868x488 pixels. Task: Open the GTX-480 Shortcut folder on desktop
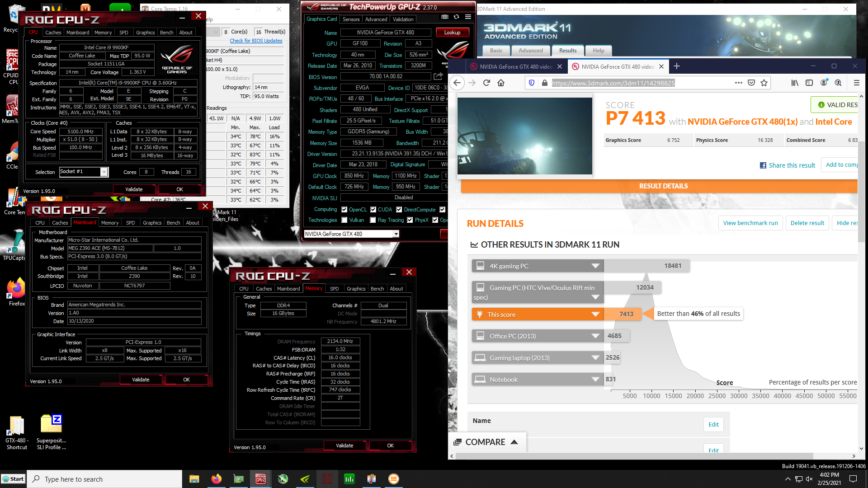[x=17, y=433]
